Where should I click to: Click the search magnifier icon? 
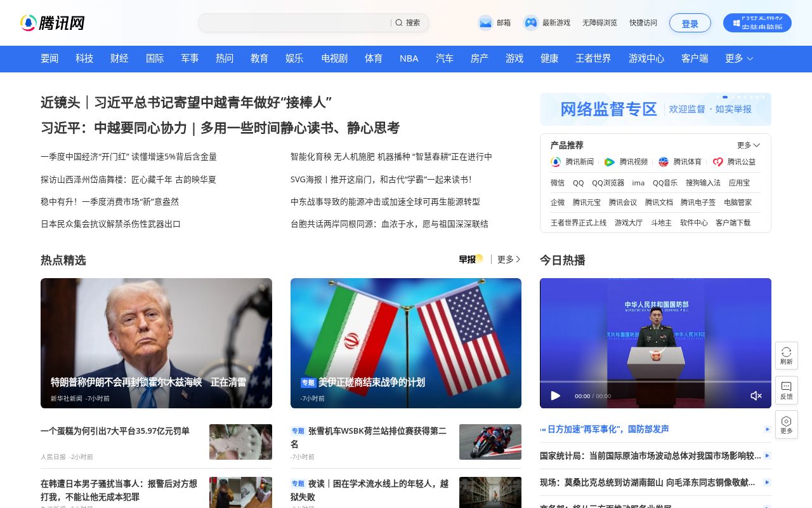tap(398, 22)
